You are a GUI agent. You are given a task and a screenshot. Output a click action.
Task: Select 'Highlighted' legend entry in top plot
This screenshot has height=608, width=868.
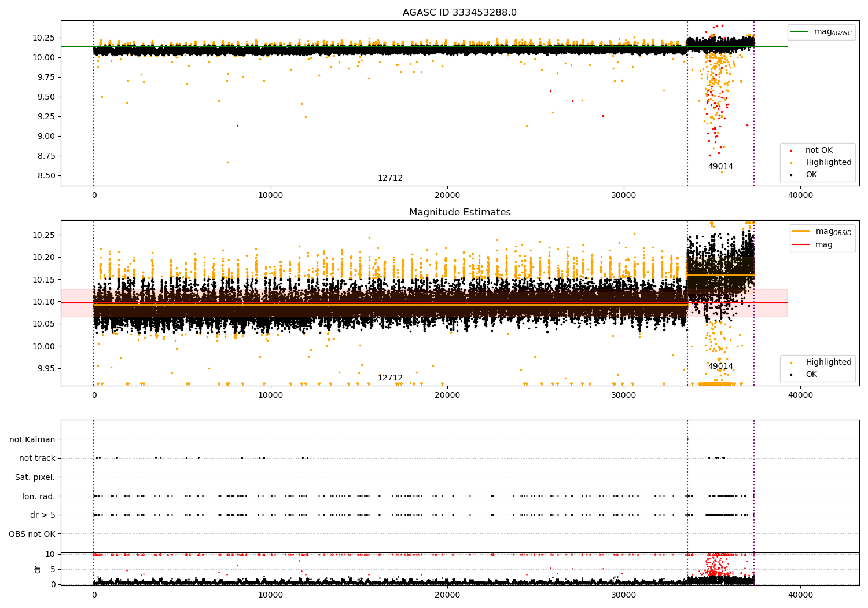coord(828,163)
